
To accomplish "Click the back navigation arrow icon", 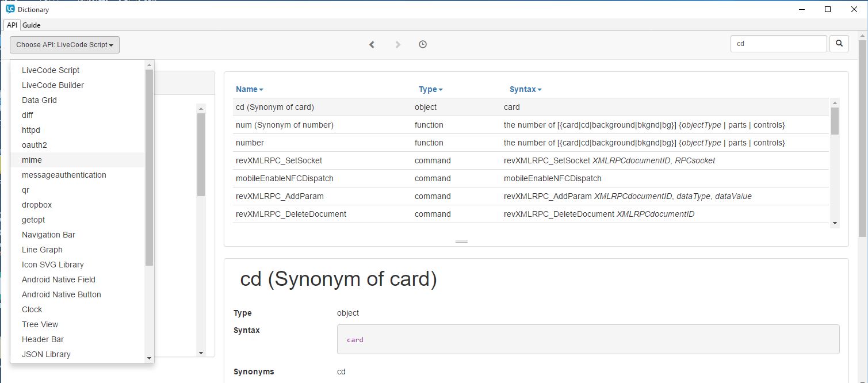I will pos(372,44).
